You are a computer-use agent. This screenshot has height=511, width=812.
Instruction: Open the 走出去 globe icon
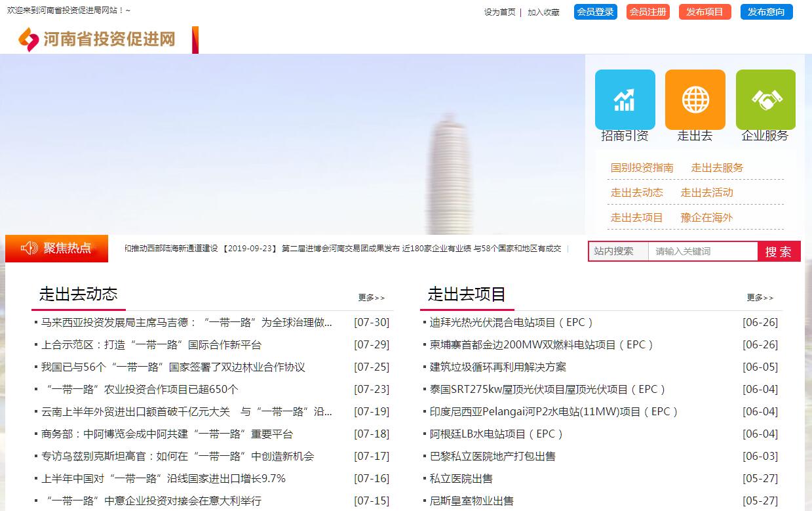click(x=695, y=100)
